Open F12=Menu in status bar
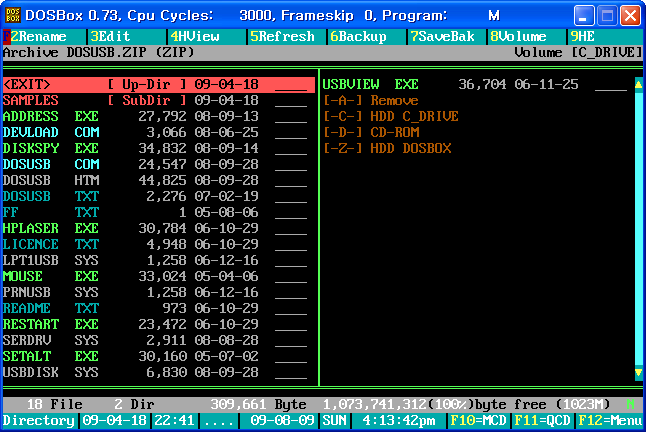The image size is (646, 432). (610, 420)
